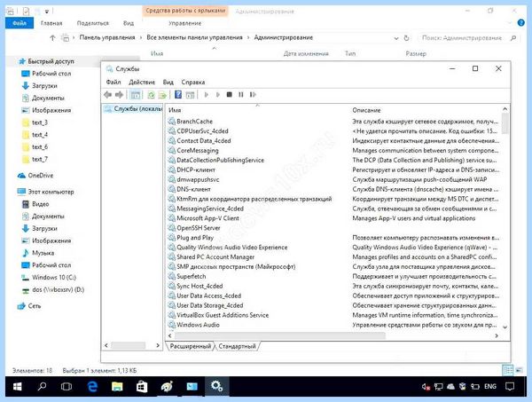Select Этот компьютер in navigation pane
Image resolution: width=532 pixels, height=402 pixels.
point(51,192)
